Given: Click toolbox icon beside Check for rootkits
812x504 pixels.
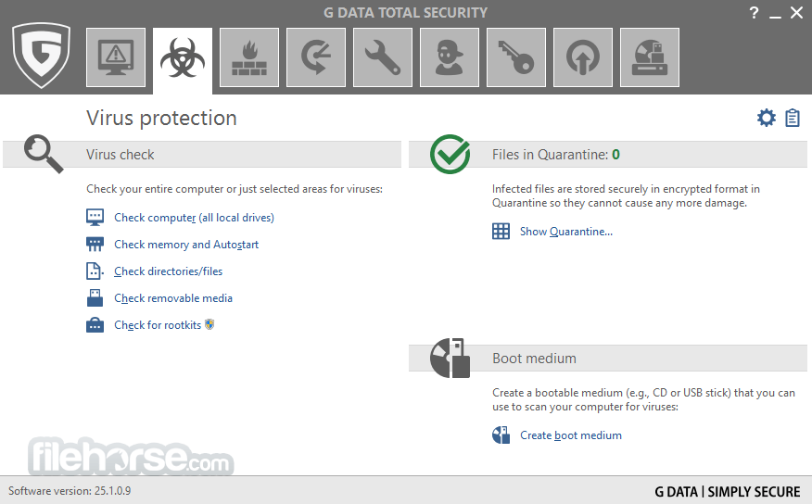Looking at the screenshot, I should pos(95,325).
